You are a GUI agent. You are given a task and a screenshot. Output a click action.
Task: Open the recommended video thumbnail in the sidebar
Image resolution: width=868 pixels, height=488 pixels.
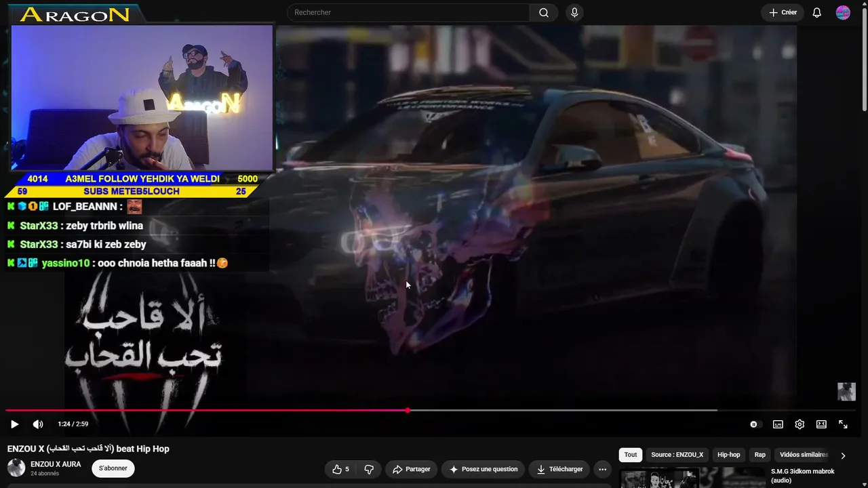click(692, 478)
